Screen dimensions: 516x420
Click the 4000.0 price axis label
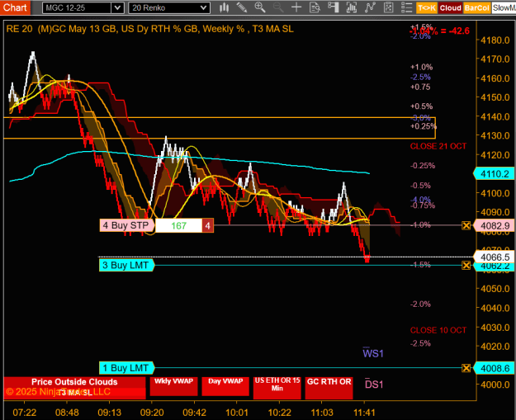coord(495,385)
